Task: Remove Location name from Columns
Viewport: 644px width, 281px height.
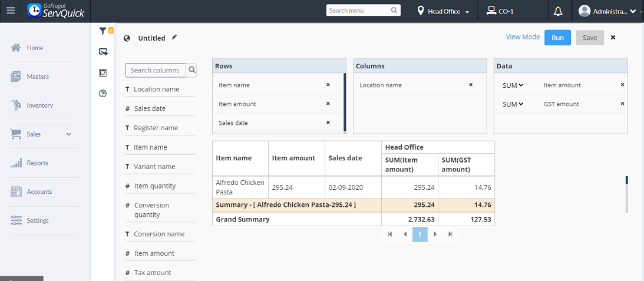Action: (471, 85)
